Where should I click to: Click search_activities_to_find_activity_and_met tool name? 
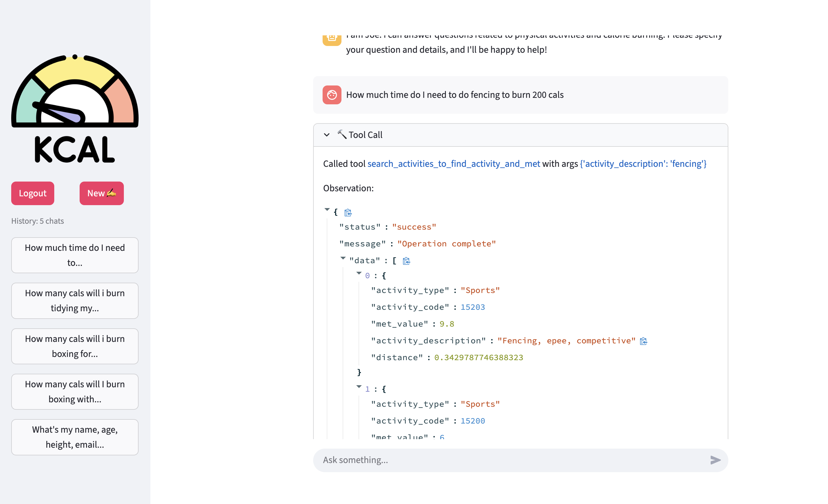pyautogui.click(x=453, y=164)
